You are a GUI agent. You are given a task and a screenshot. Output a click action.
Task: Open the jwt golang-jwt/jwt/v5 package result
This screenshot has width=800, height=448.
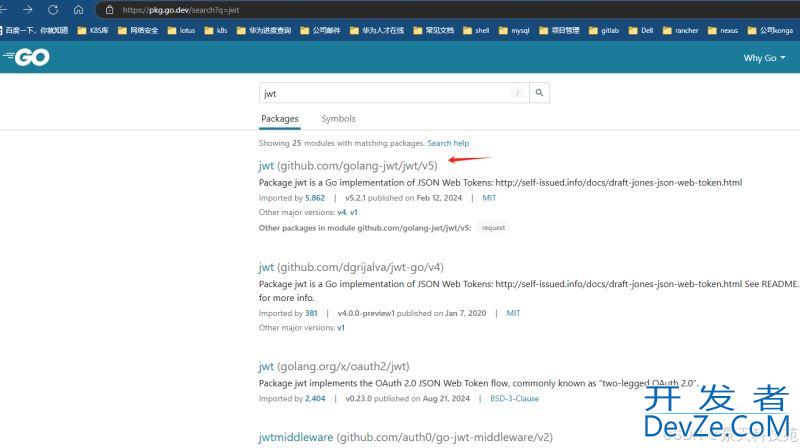pyautogui.click(x=348, y=165)
